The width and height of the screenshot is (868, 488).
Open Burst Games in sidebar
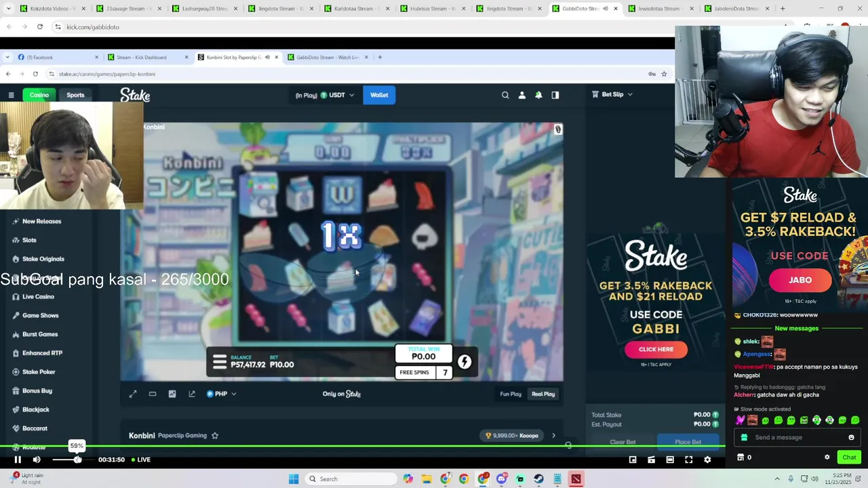40,334
